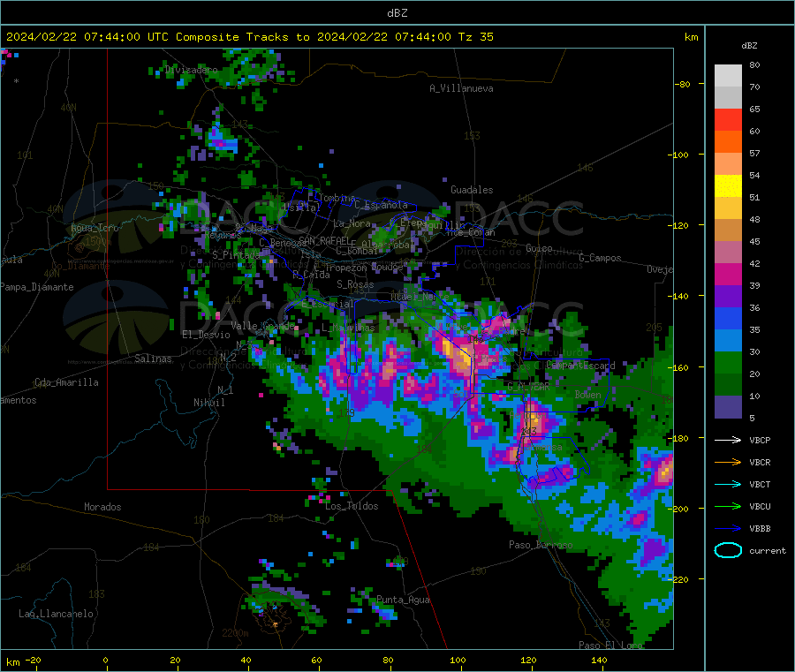Screen dimensions: 795x672
Task: Click the green VBCU arrow icon
Action: [x=728, y=506]
